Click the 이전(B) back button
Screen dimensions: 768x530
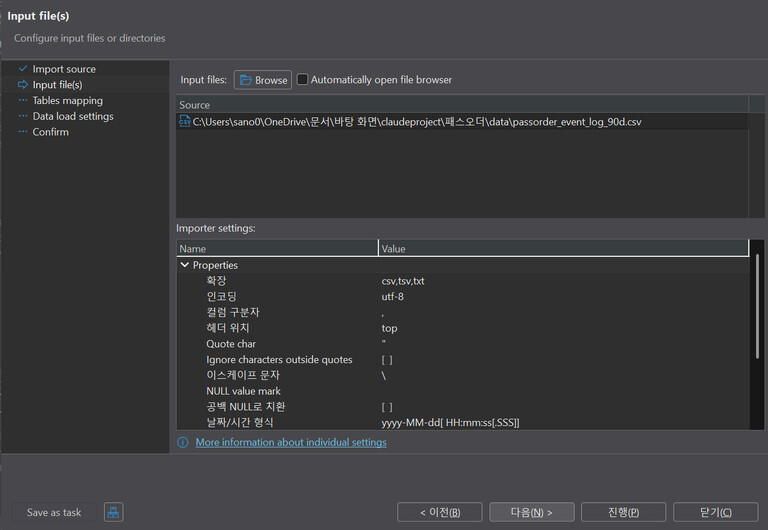pyautogui.click(x=440, y=512)
